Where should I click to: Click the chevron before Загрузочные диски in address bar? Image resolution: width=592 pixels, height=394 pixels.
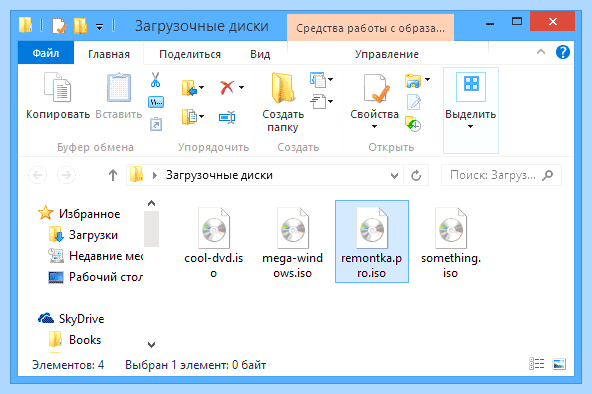(x=155, y=175)
